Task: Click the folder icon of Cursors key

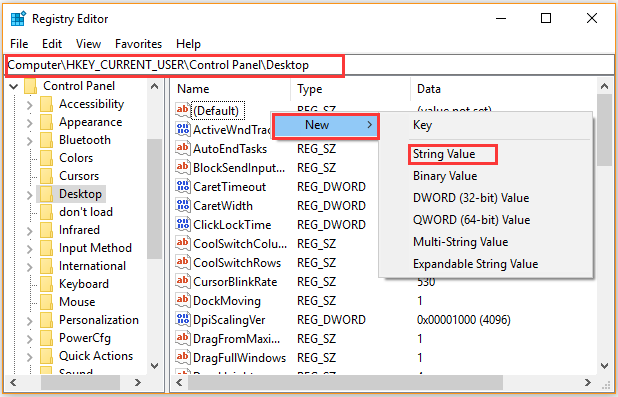Action: tap(47, 176)
